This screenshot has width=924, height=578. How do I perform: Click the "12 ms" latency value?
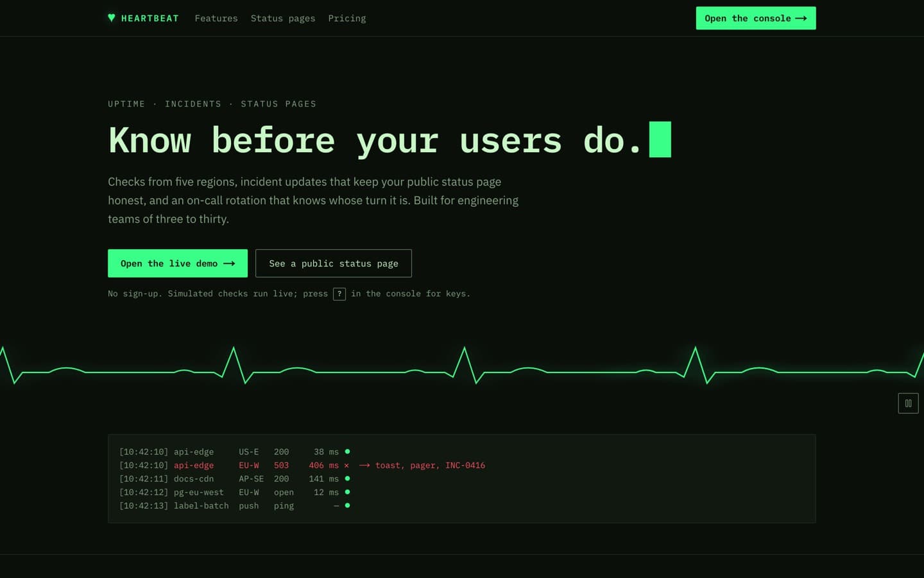326,493
